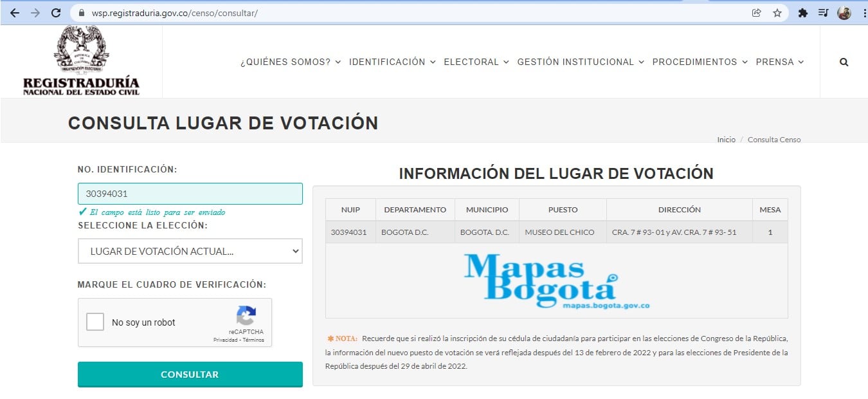Open the Prensa menu
The width and height of the screenshot is (868, 399).
779,62
